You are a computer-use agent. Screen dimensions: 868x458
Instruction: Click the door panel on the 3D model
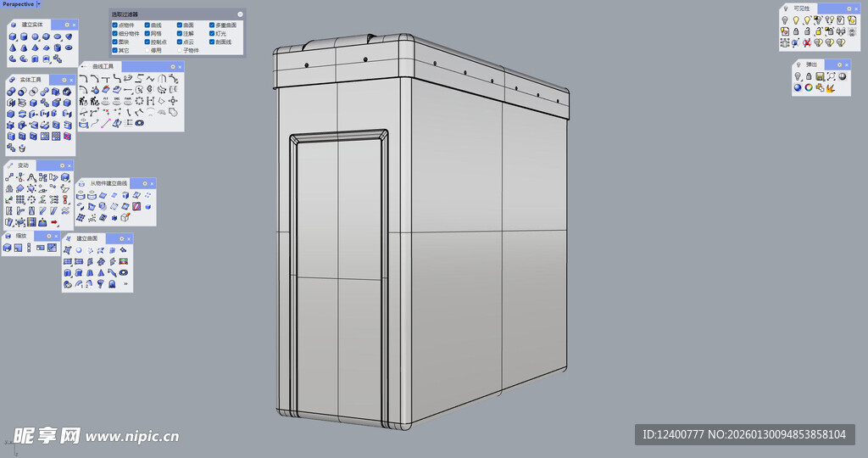[x=337, y=280]
